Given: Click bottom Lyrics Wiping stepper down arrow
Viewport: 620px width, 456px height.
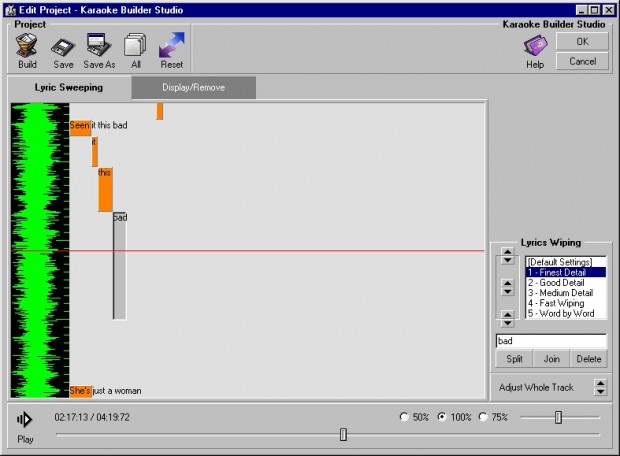Looking at the screenshot, I should 507,323.
